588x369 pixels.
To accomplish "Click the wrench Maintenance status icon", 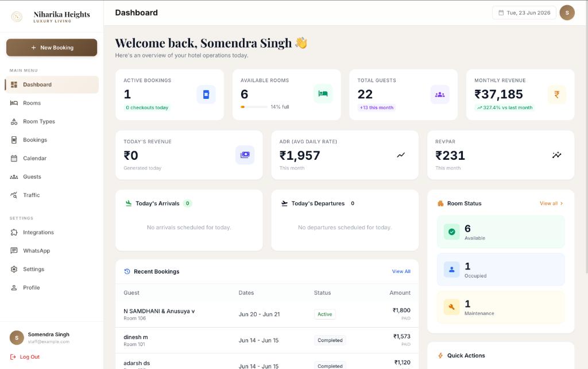I will tap(451, 307).
